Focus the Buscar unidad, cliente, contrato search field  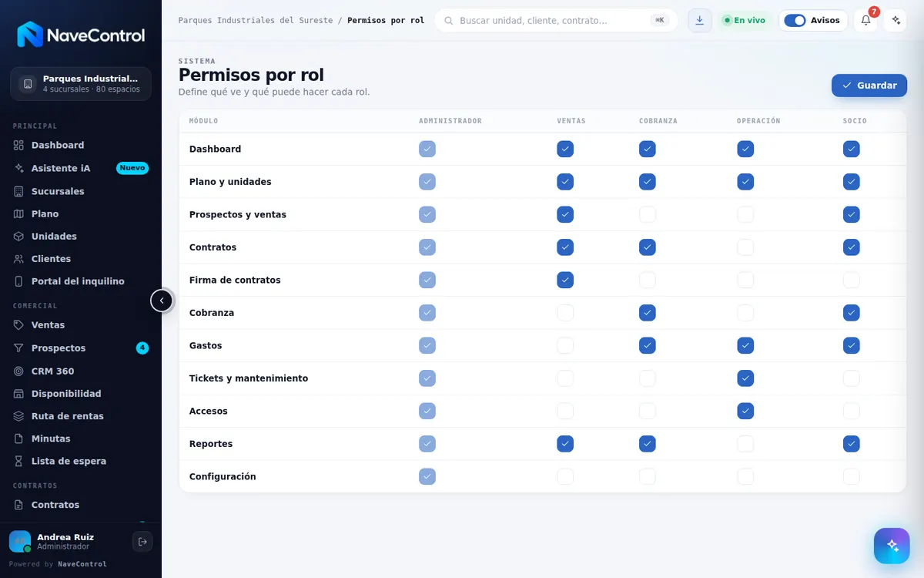pyautogui.click(x=556, y=21)
